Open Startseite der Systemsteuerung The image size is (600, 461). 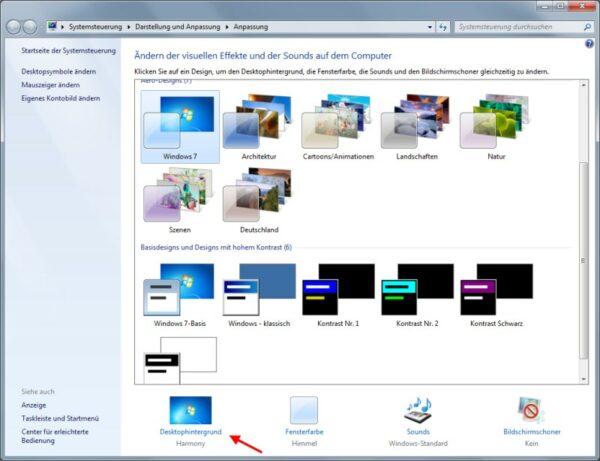coord(68,50)
